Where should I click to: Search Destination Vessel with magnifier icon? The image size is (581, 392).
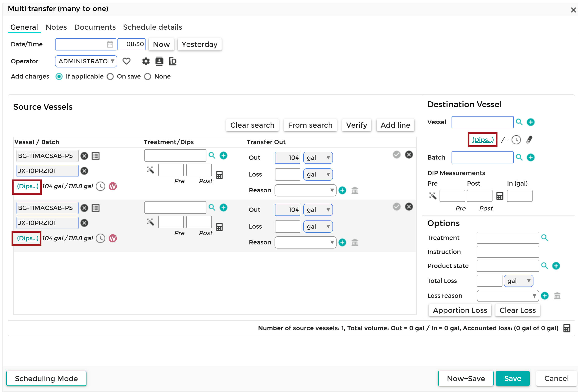coord(519,122)
